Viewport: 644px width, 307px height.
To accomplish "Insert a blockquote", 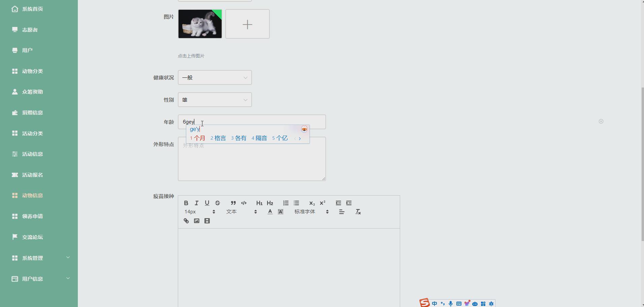I will click(233, 203).
